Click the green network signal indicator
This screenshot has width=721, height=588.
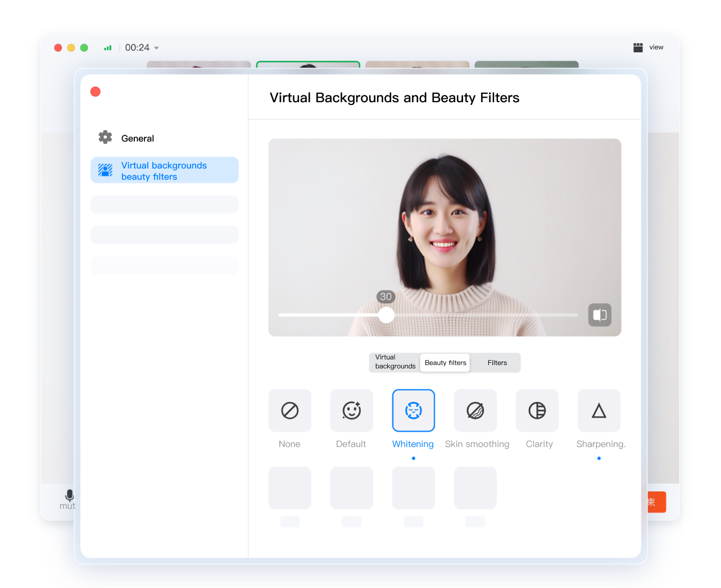pos(108,48)
